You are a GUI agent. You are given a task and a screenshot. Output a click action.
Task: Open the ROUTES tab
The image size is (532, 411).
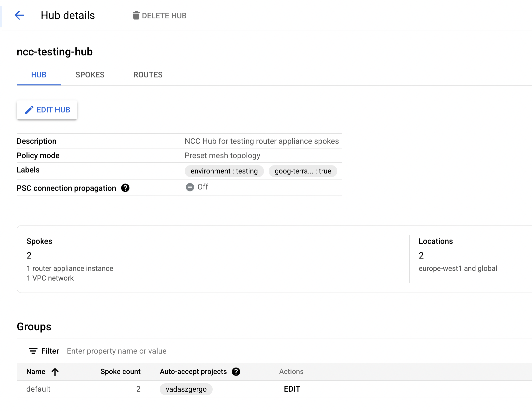point(148,75)
